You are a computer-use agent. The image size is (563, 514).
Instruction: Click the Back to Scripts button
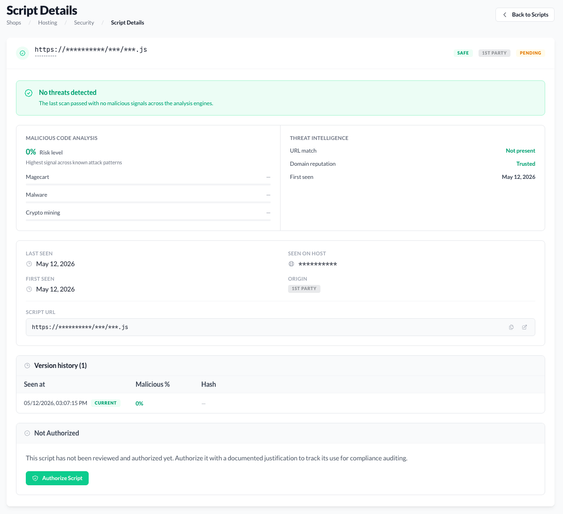(525, 15)
